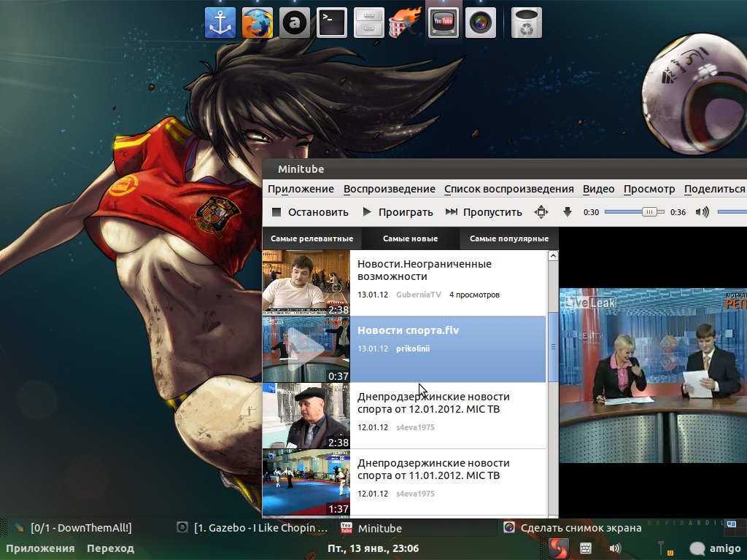Click the Новости спорта.flv thumbnail
747x560 pixels.
pos(306,349)
